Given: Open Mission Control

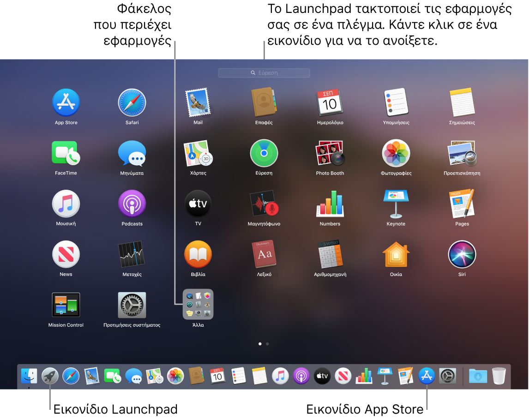Looking at the screenshot, I should (x=66, y=305).
